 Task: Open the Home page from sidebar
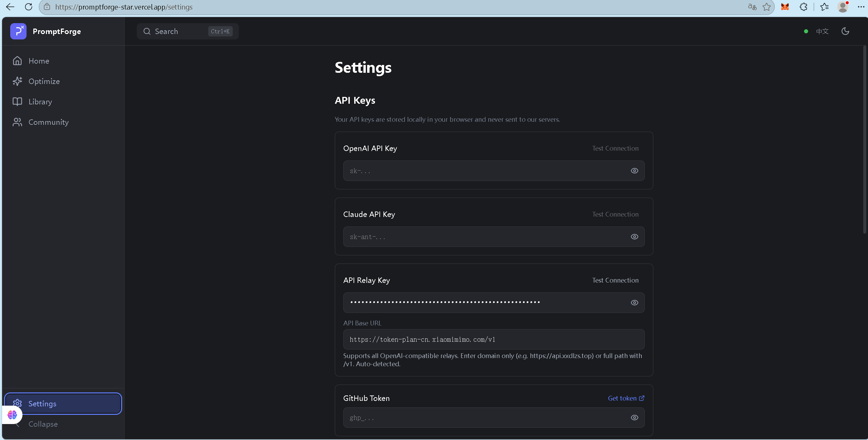[x=63, y=61]
